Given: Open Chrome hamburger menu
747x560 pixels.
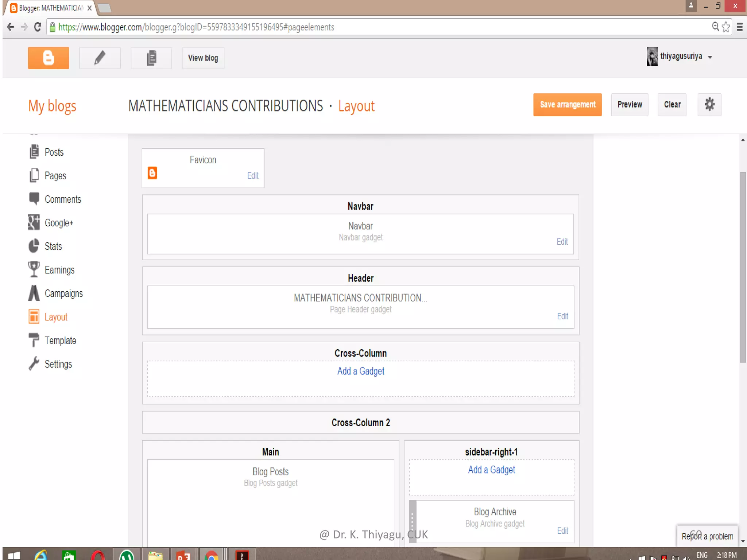Looking at the screenshot, I should pos(740,27).
